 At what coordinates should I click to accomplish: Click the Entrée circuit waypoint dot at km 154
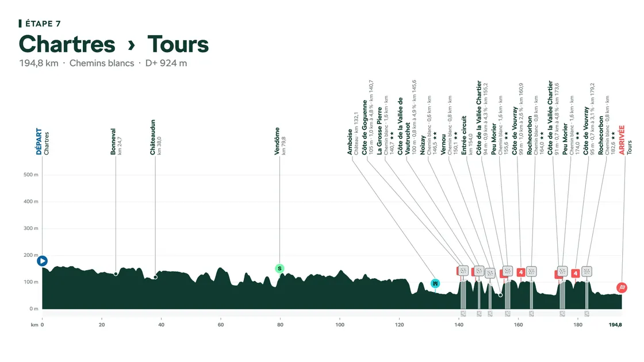[500, 295]
